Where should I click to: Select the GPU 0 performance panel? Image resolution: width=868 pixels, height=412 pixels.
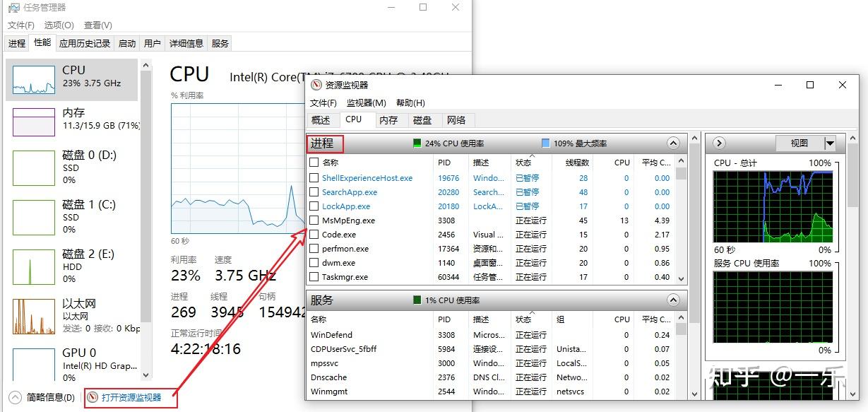tap(71, 363)
